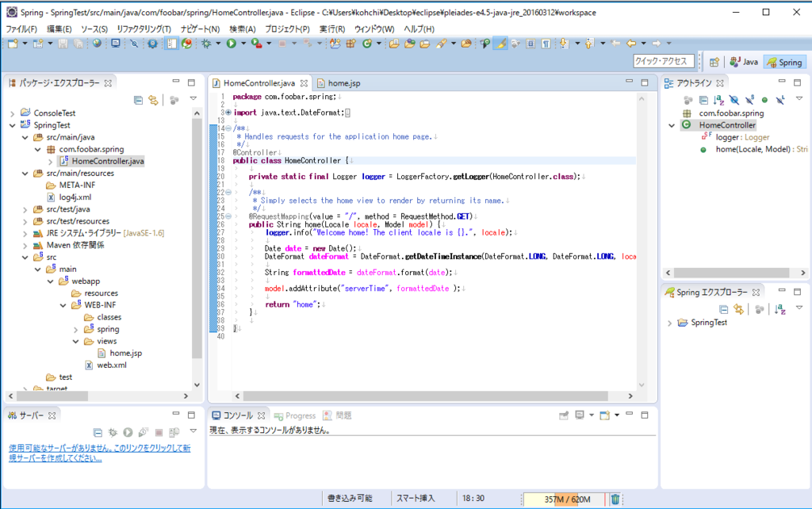Select the Spring perspective button

[x=784, y=62]
